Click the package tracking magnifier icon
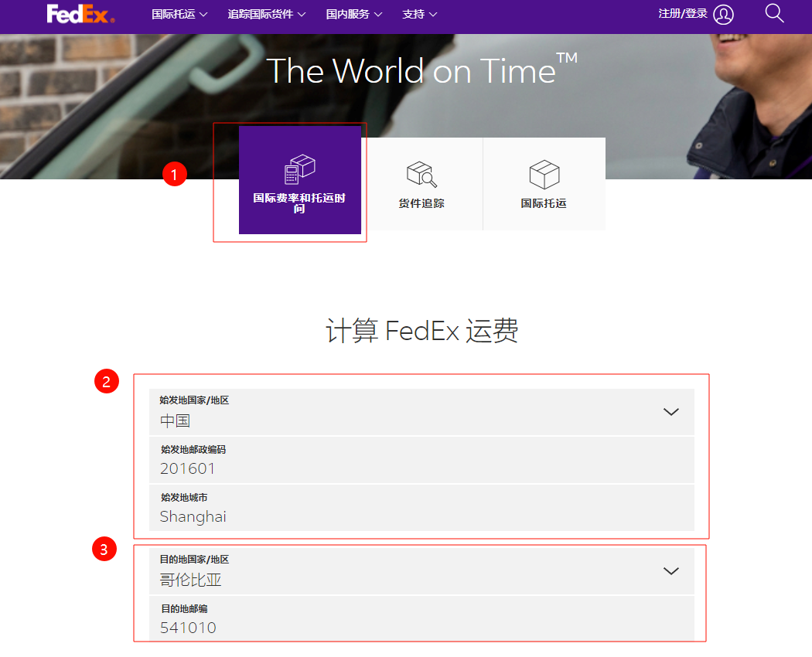Image resolution: width=812 pixels, height=657 pixels. coord(421,175)
